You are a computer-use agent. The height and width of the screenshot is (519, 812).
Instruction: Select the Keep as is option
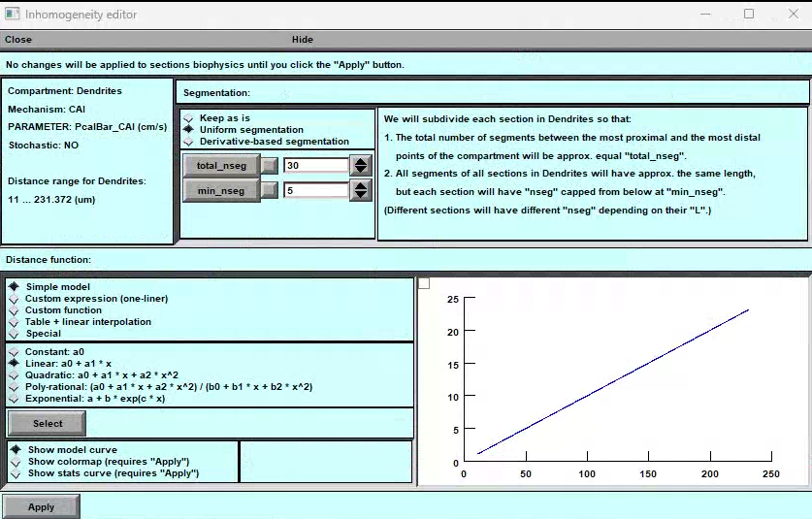click(x=188, y=118)
